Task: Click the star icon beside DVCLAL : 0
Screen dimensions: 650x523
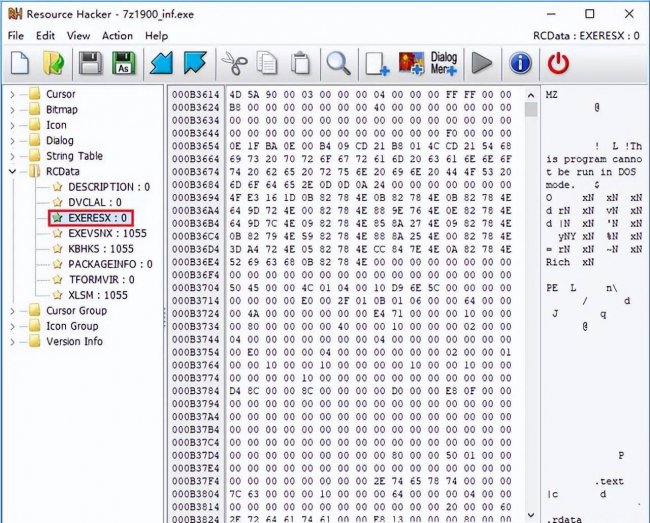Action: tap(57, 202)
